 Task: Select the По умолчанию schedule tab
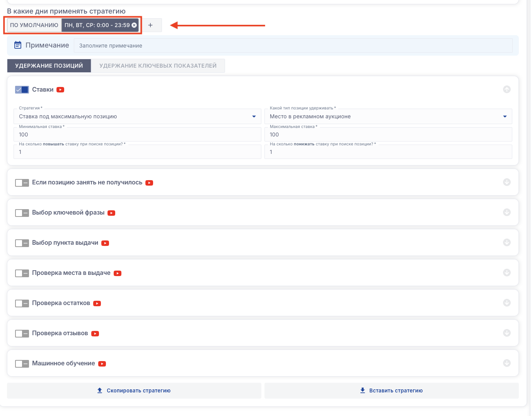[34, 25]
